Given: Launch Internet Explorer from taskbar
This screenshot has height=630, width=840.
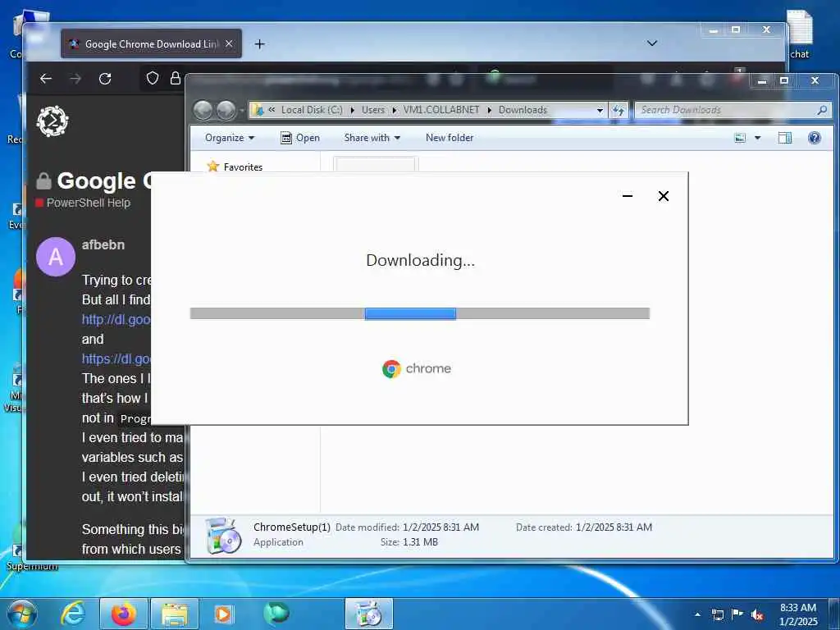Looking at the screenshot, I should point(72,614).
